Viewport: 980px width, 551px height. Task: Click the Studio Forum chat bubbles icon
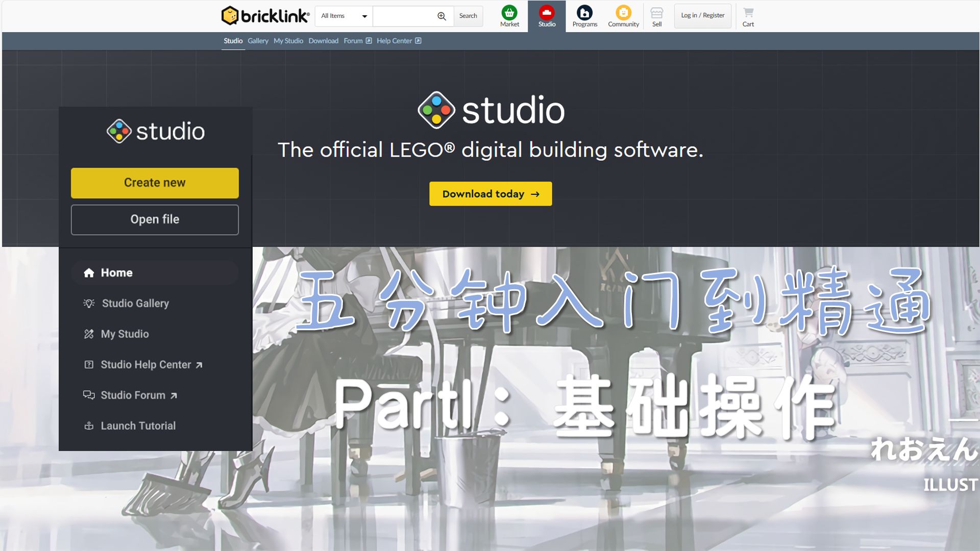(89, 395)
